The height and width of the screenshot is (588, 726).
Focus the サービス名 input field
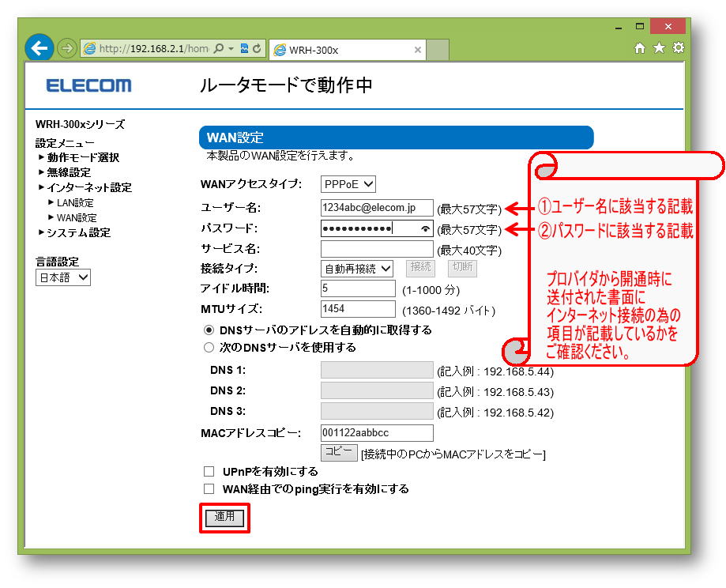[377, 249]
